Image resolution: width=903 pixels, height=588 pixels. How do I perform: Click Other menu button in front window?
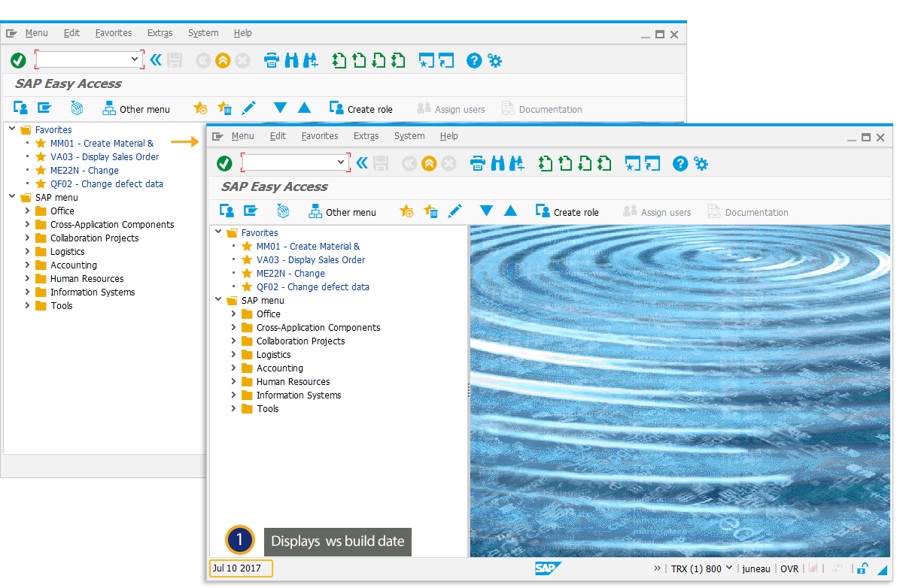click(x=342, y=212)
